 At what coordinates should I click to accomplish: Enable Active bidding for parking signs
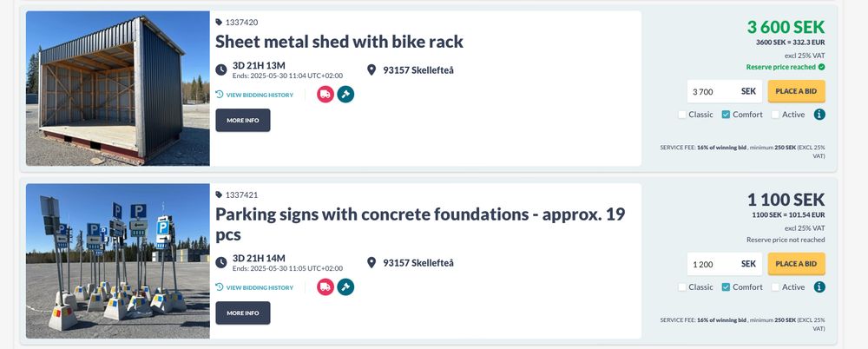pos(775,287)
